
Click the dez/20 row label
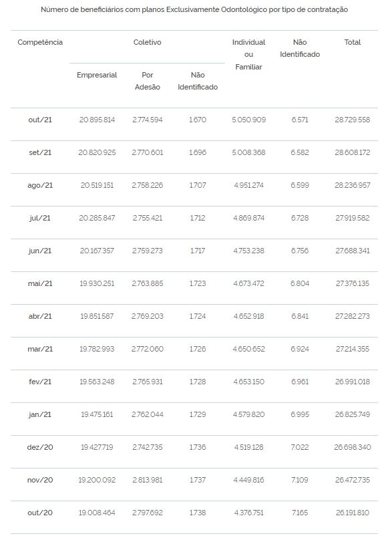40,447
